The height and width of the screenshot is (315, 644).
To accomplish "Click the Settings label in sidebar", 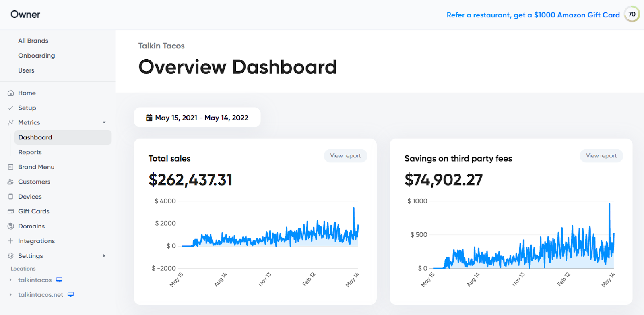I will tap(31, 256).
